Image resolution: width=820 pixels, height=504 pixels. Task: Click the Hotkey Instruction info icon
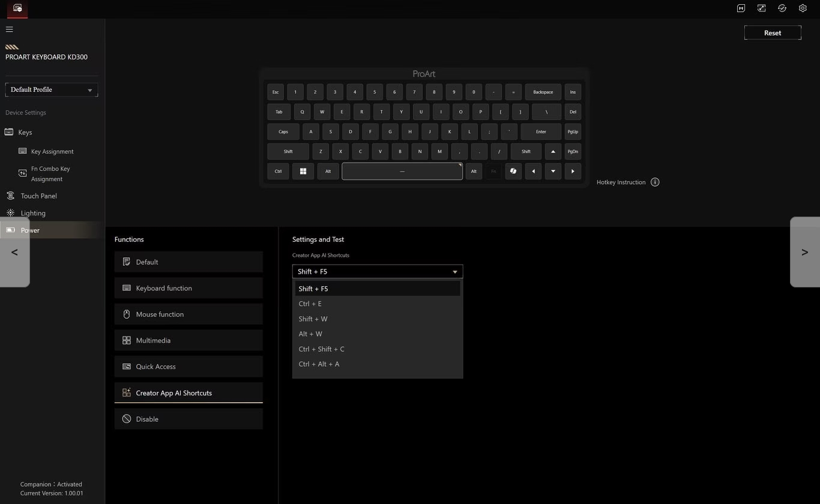(x=655, y=182)
